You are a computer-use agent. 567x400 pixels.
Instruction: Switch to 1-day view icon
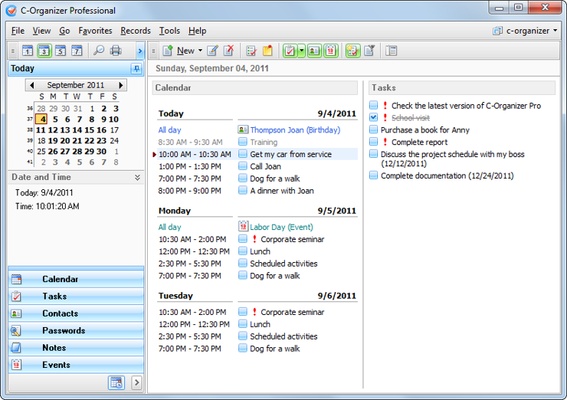point(27,51)
